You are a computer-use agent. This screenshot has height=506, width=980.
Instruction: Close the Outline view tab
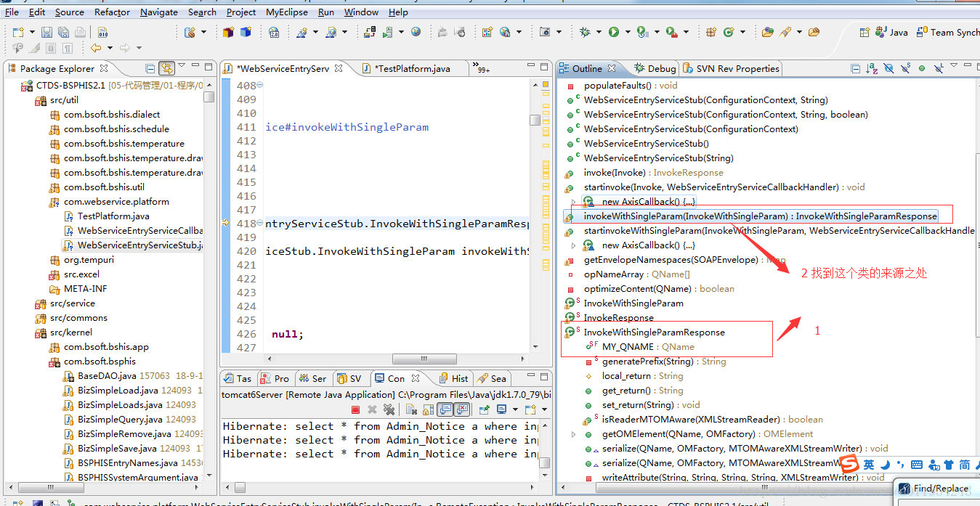coord(612,68)
